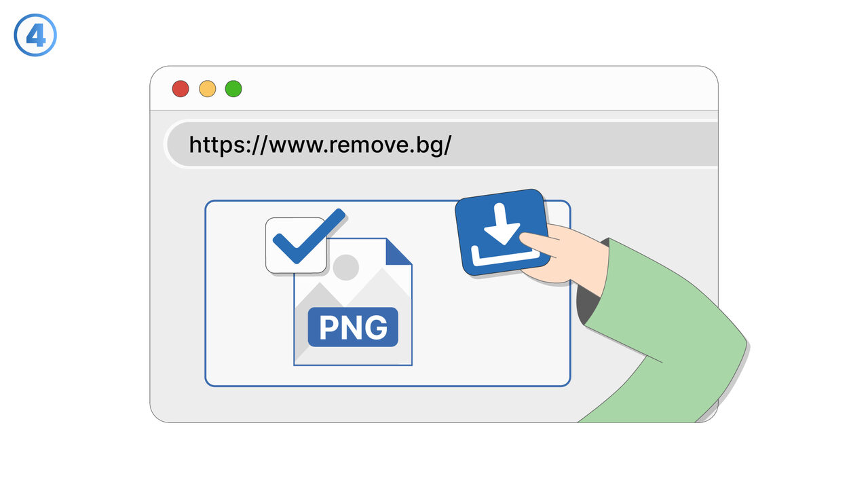Screen dimensions: 868x489
Task: Click the folded blue corner of the file
Action: tap(398, 251)
